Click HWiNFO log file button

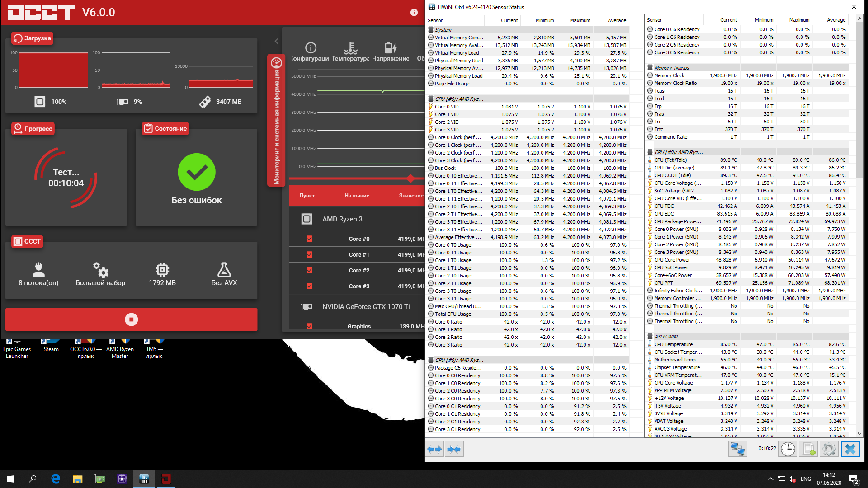tap(808, 449)
